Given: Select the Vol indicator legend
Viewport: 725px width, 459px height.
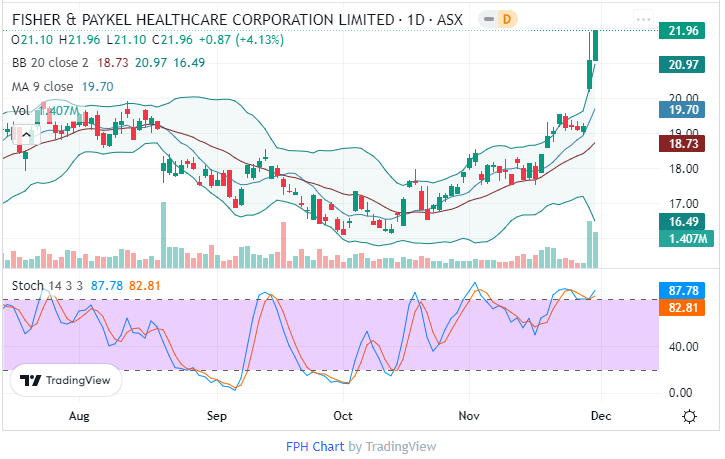Looking at the screenshot, I should click(20, 110).
